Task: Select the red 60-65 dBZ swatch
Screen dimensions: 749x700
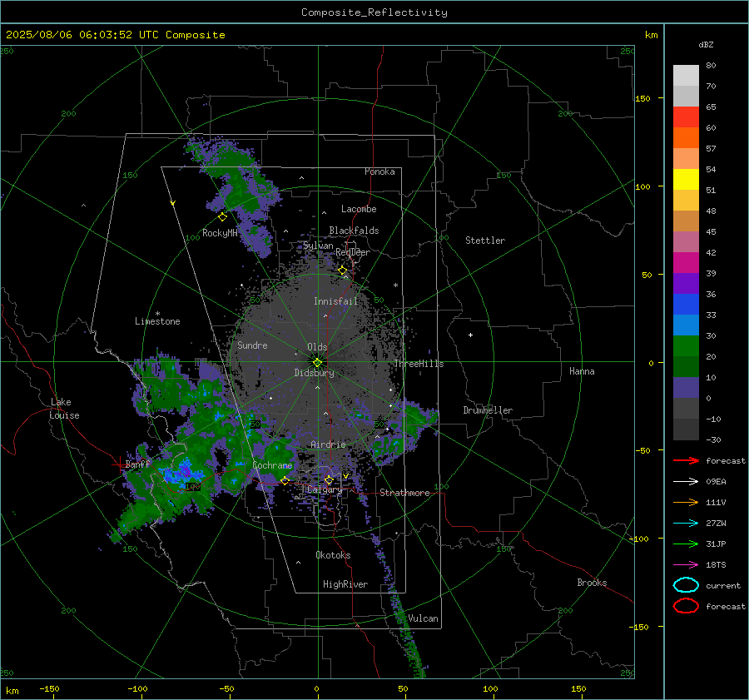Action: [686, 117]
